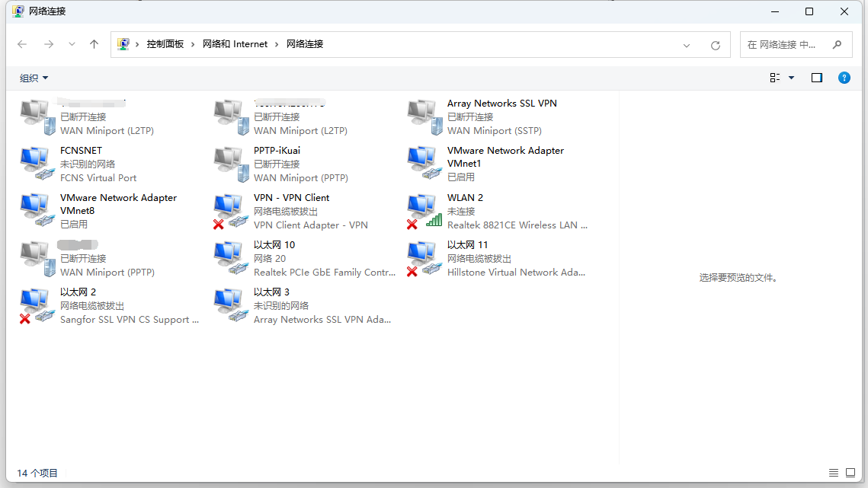Expand chevron after 控制面板 breadcrumb

pos(193,44)
